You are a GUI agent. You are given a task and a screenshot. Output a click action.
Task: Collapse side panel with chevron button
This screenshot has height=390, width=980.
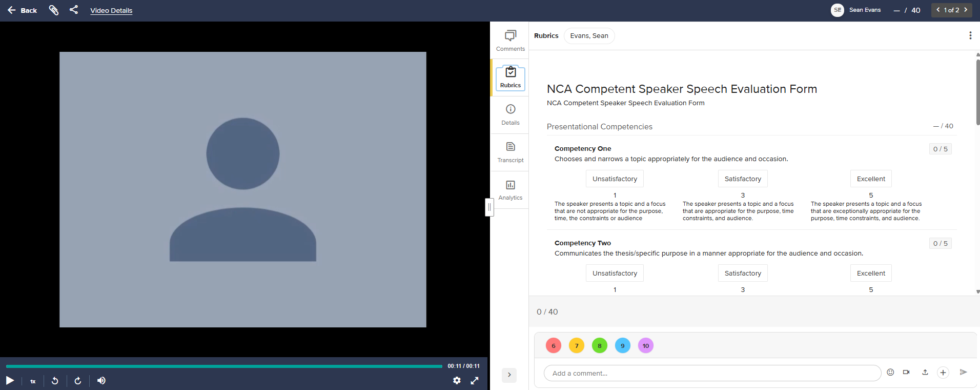coord(509,375)
